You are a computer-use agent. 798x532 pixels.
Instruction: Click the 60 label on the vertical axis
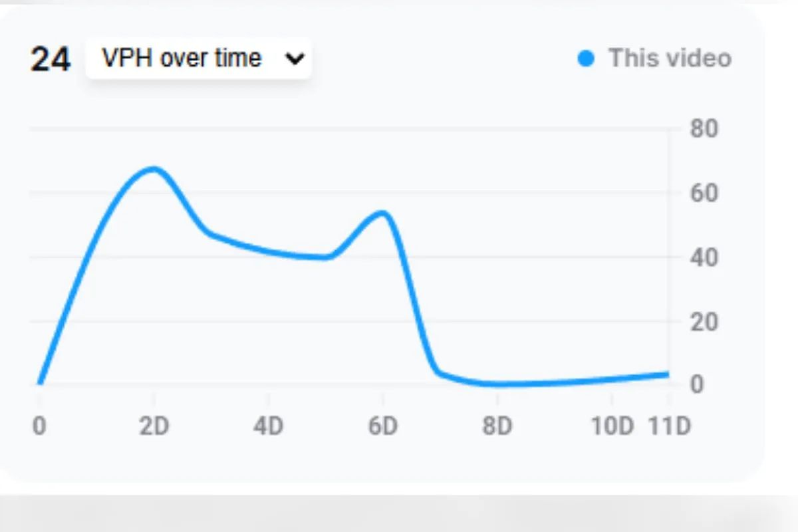[x=704, y=194]
